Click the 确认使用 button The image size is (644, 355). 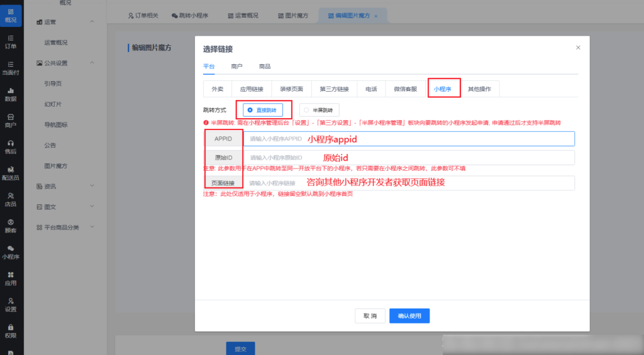tap(409, 316)
